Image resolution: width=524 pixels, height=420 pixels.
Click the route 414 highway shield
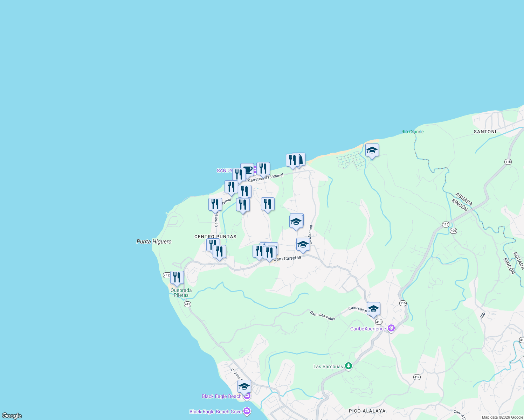click(x=416, y=377)
